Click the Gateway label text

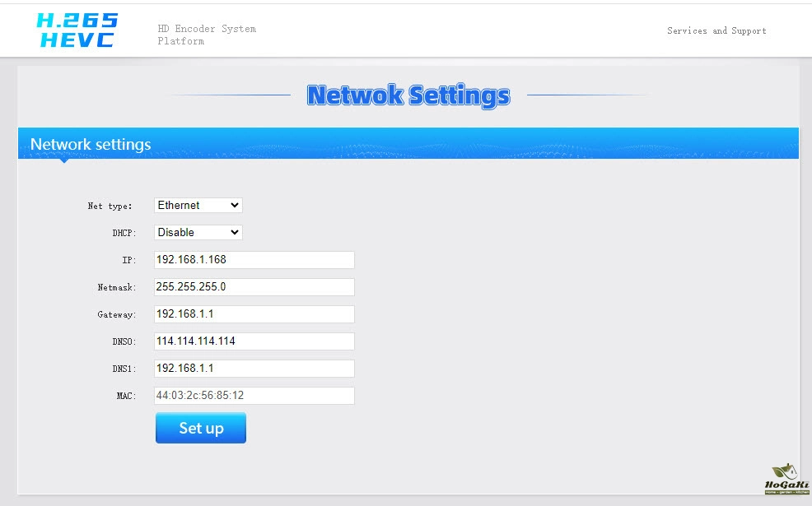(x=117, y=314)
